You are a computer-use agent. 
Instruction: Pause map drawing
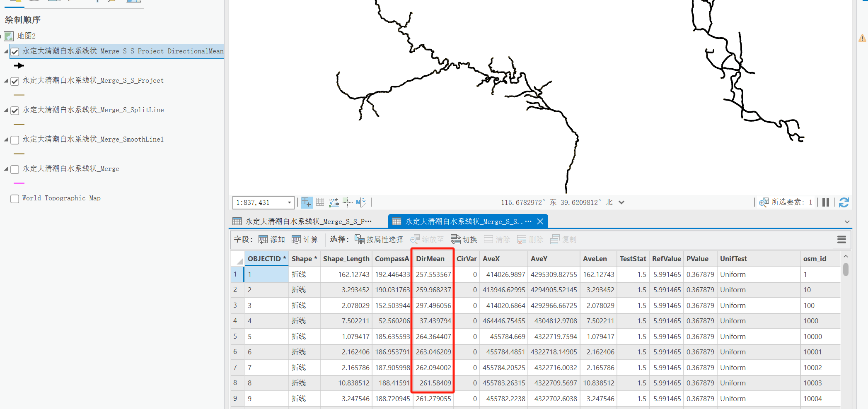pyautogui.click(x=825, y=202)
